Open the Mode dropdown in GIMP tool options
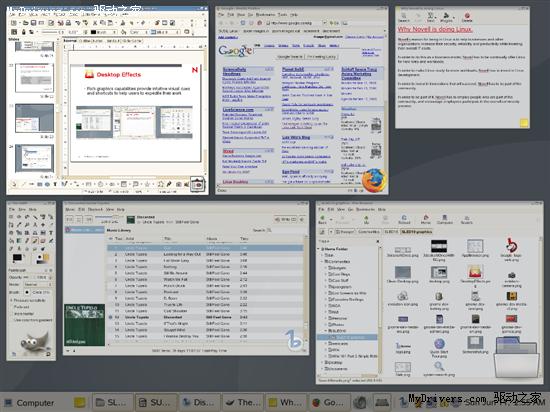 (x=38, y=284)
